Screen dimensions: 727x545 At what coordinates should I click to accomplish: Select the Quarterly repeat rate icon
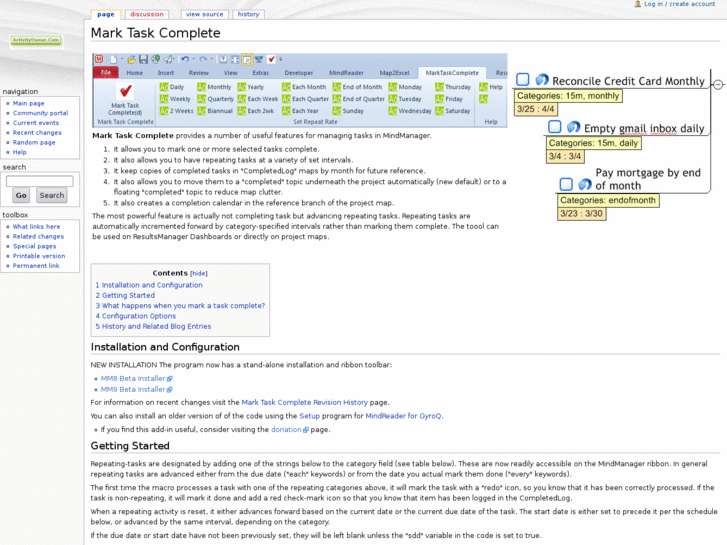201,99
